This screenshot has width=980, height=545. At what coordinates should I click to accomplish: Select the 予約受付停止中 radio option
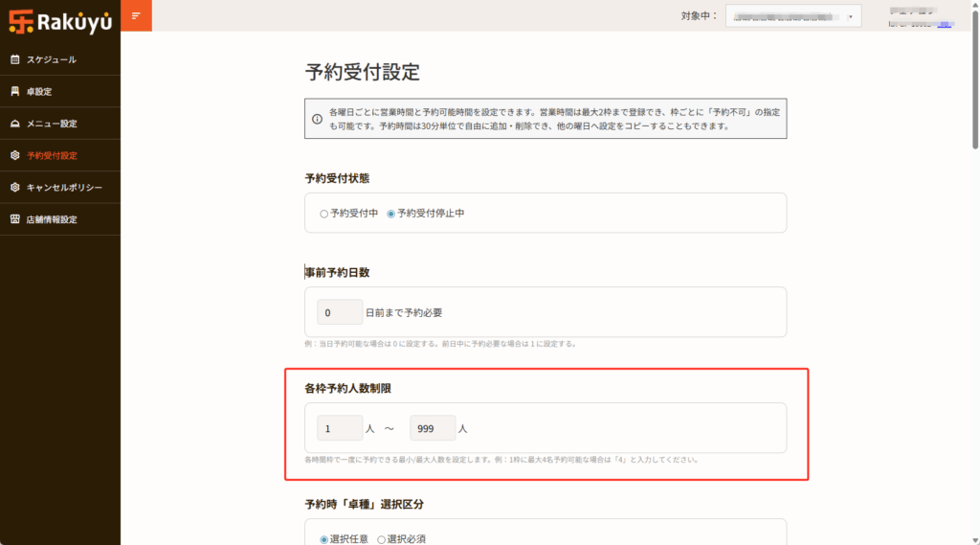point(391,214)
